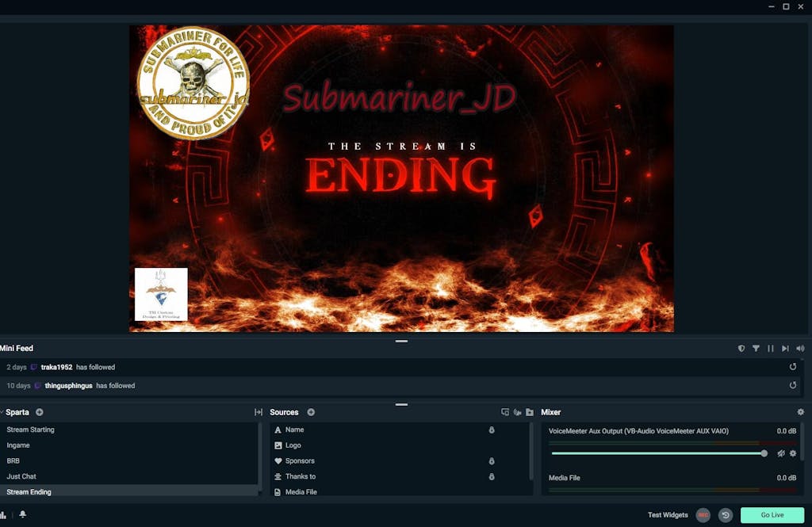Click the add folder icon in Sources
The image size is (812, 527).
[x=530, y=412]
